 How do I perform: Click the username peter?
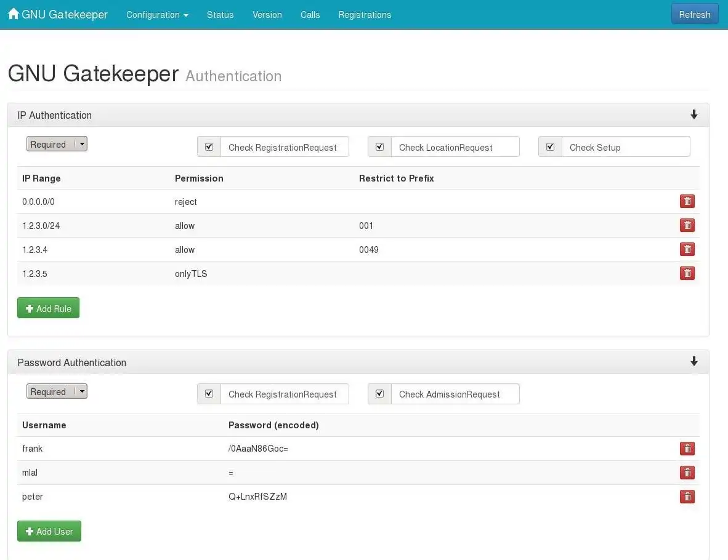coord(32,497)
